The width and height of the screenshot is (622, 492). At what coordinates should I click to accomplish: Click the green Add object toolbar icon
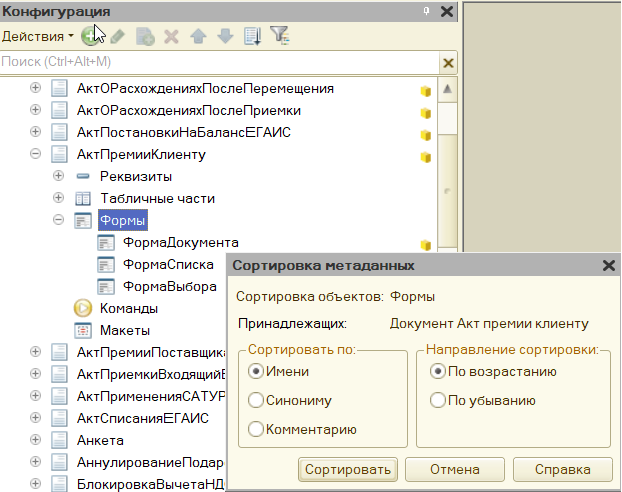[x=90, y=37]
